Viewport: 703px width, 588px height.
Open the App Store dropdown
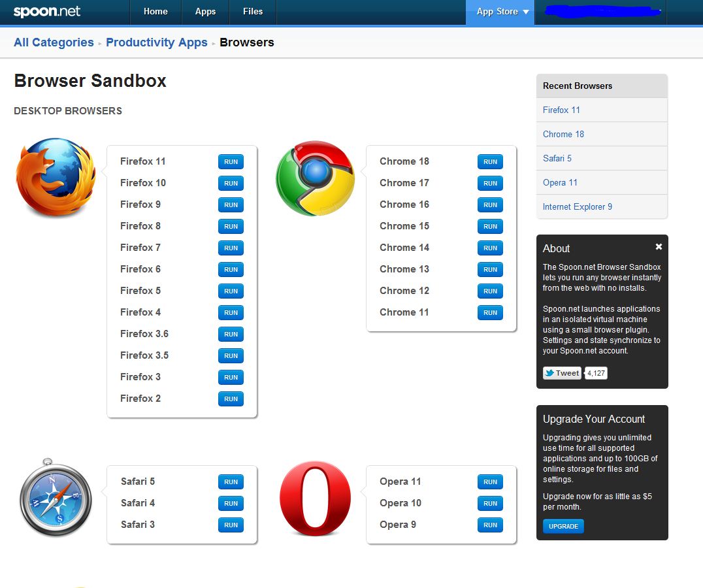tap(499, 11)
